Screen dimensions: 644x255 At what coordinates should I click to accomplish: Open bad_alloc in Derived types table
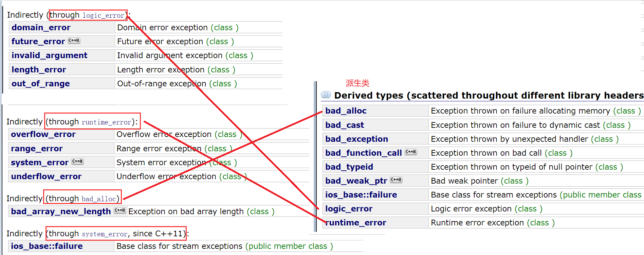point(346,111)
